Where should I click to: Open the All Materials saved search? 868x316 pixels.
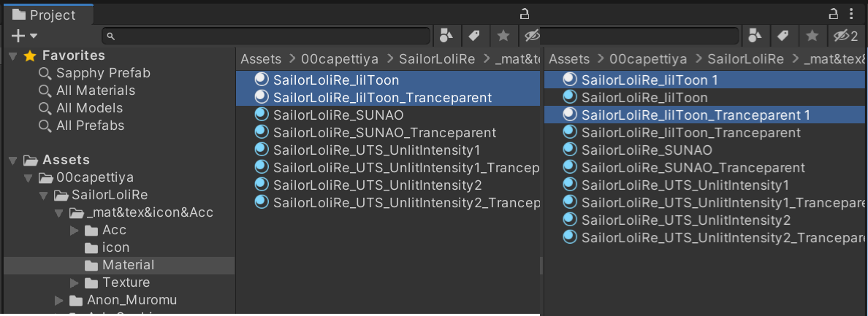(96, 90)
